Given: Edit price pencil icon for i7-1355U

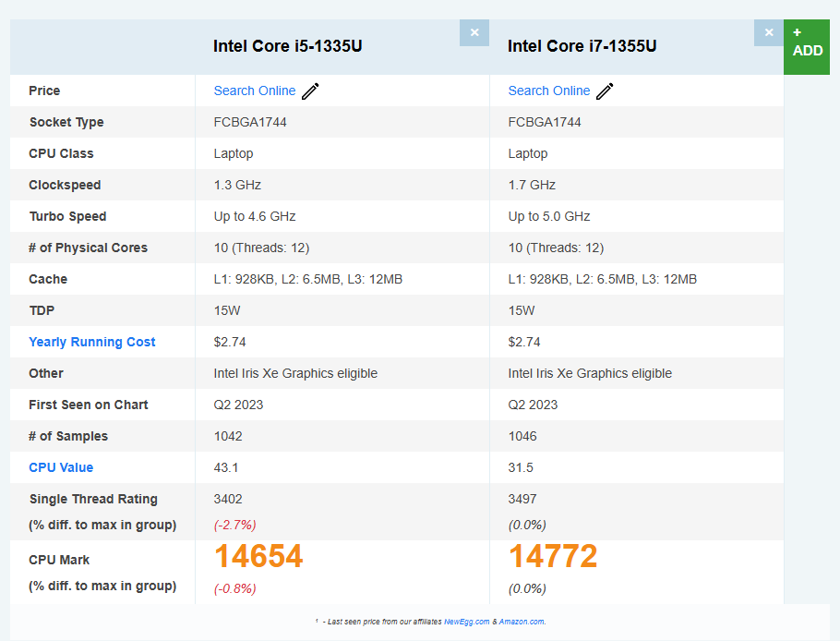Looking at the screenshot, I should [605, 91].
